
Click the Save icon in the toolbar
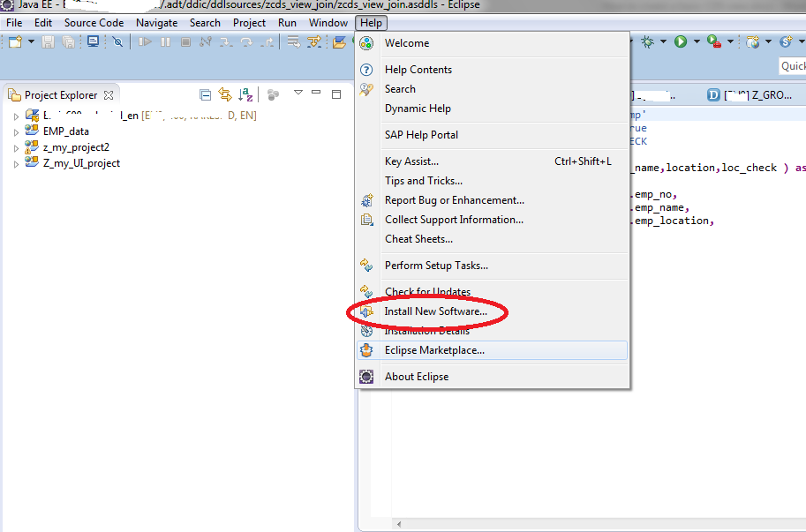click(47, 41)
